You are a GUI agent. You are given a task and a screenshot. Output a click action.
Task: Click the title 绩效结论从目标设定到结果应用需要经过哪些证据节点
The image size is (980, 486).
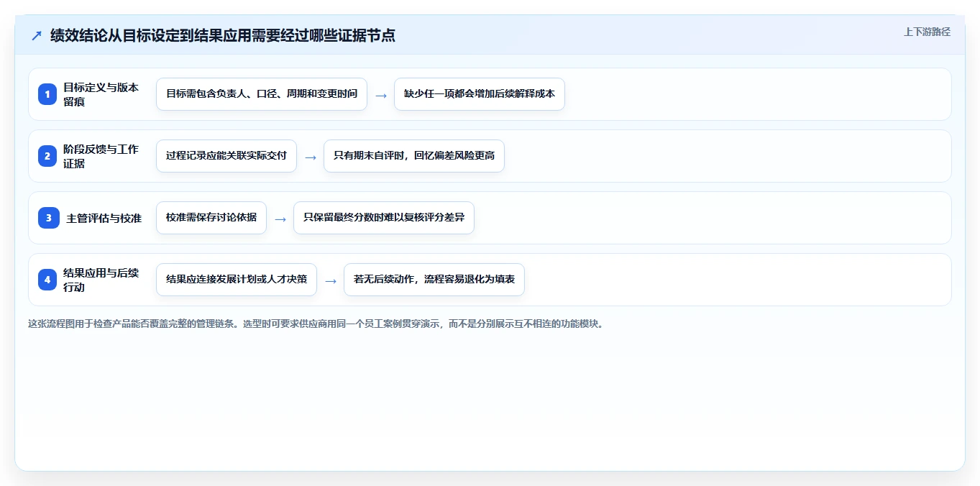point(222,35)
